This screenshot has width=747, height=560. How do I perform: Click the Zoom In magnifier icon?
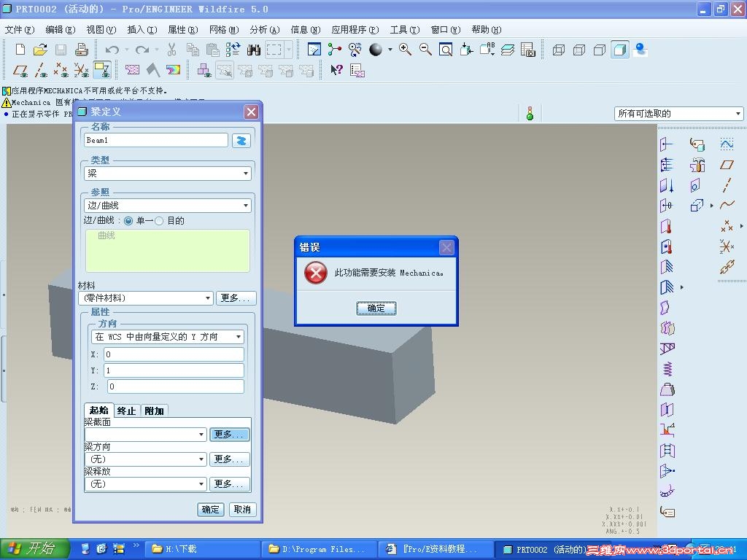click(x=406, y=50)
